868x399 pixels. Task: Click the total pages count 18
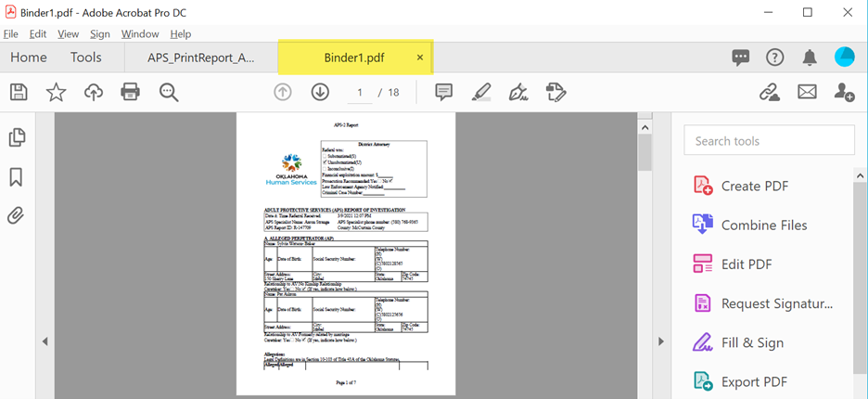393,93
